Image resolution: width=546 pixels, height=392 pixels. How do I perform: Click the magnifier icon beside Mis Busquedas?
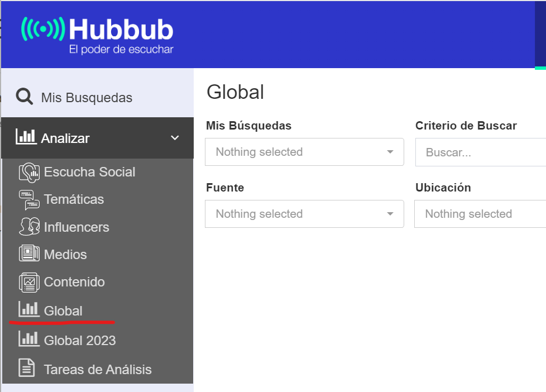(25, 97)
